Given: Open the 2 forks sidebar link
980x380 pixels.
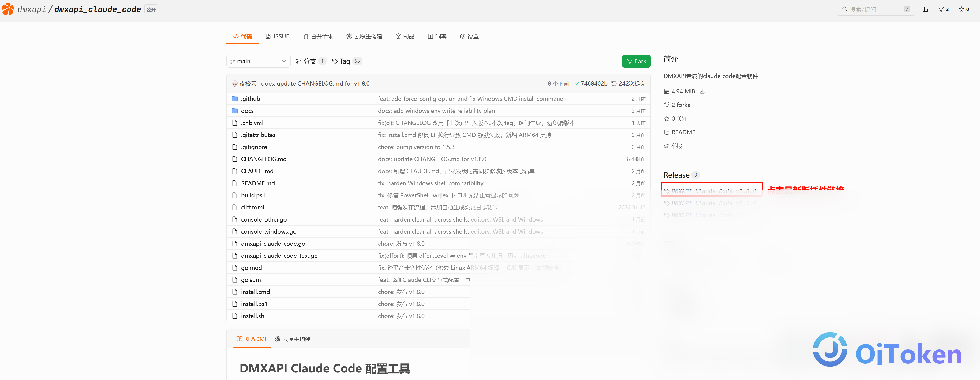Looking at the screenshot, I should 677,105.
